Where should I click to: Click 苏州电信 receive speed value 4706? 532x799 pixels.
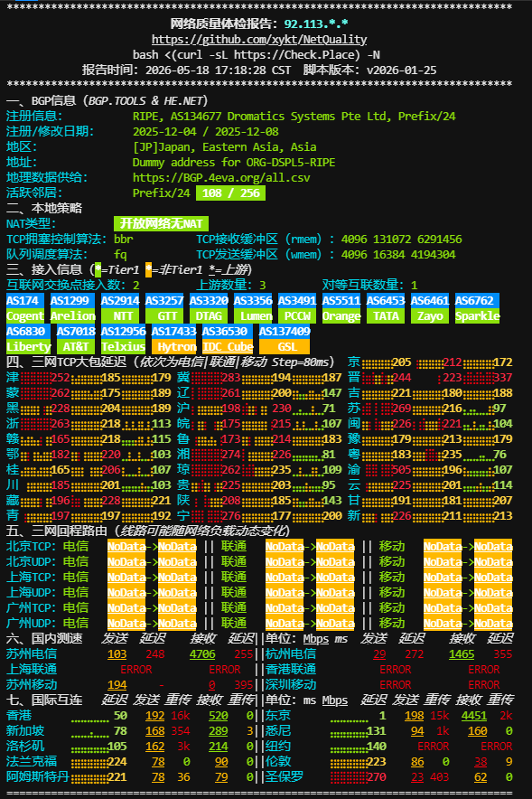click(x=202, y=653)
